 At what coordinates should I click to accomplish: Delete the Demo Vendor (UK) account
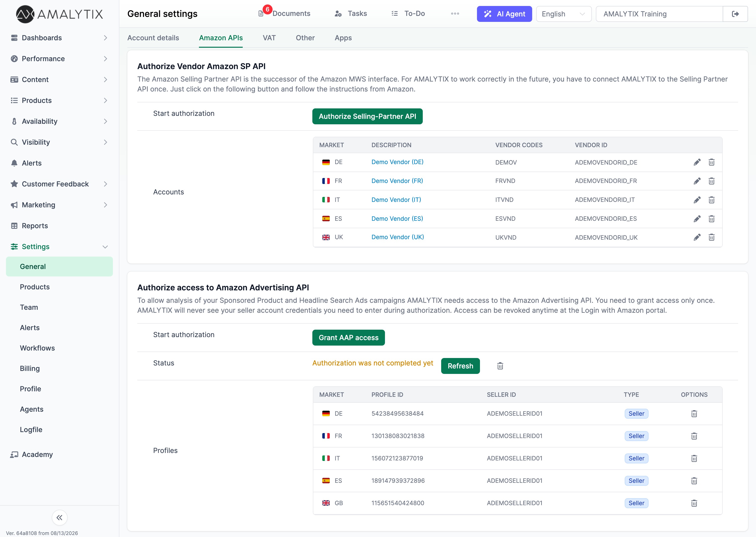pos(712,237)
